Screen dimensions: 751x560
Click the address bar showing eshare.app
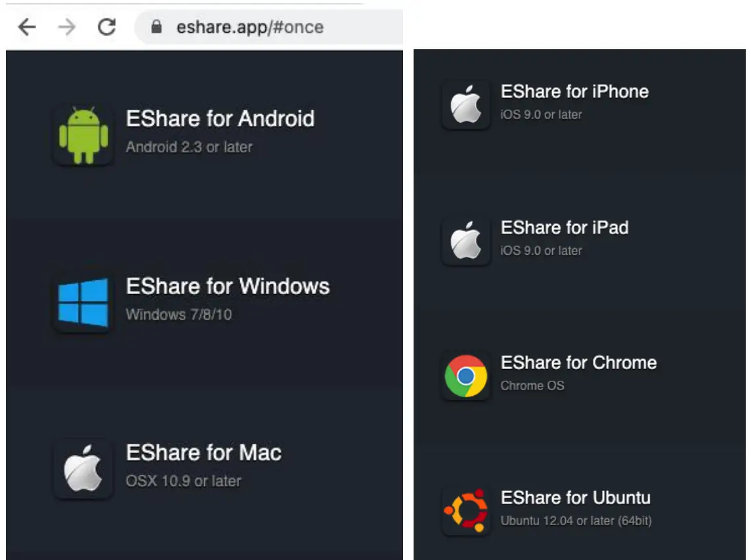tap(249, 27)
